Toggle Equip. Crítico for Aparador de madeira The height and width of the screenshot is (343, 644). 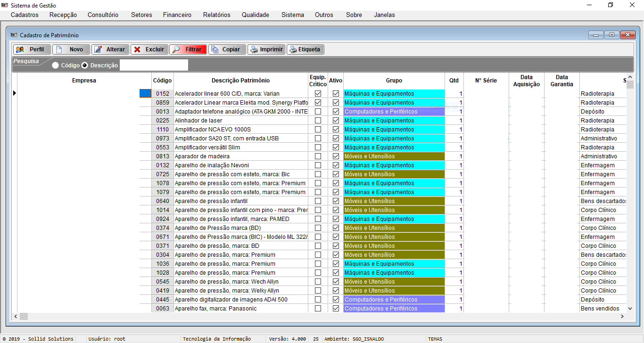(318, 156)
